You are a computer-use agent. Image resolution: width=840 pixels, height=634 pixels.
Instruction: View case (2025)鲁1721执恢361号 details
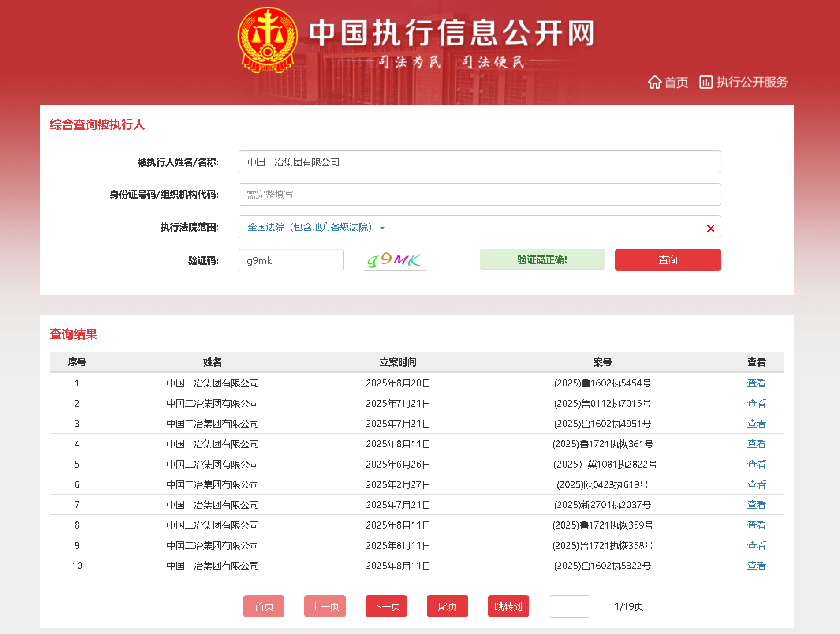pyautogui.click(x=756, y=444)
